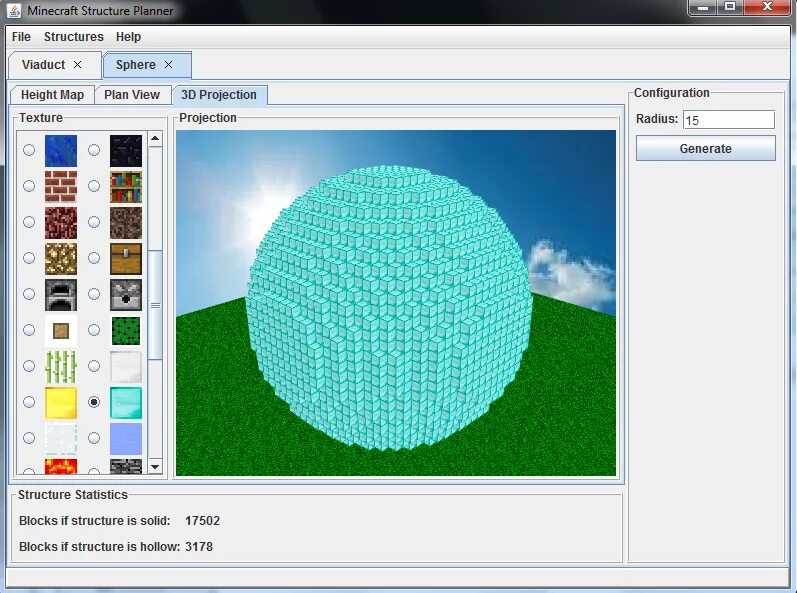Pick the dispenser texture image

pyautogui.click(x=126, y=295)
